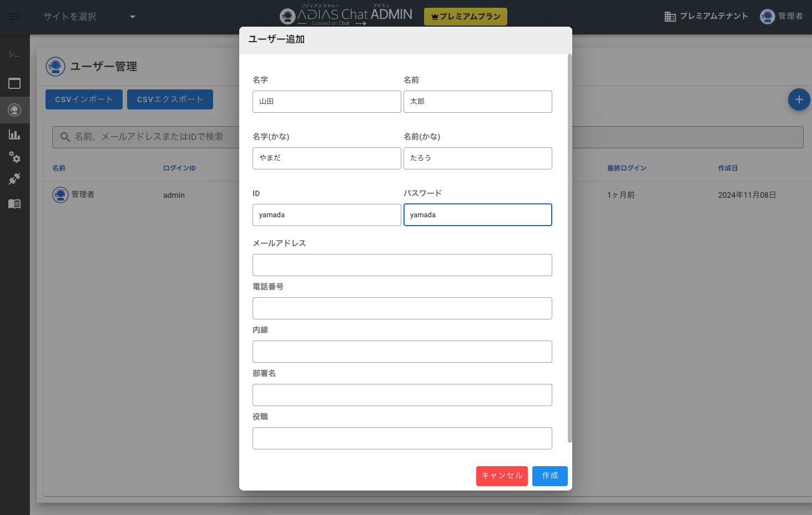Screen dimensions: 812x515
Task: Open the settings gear icon in sidebar
Action: pos(15,157)
